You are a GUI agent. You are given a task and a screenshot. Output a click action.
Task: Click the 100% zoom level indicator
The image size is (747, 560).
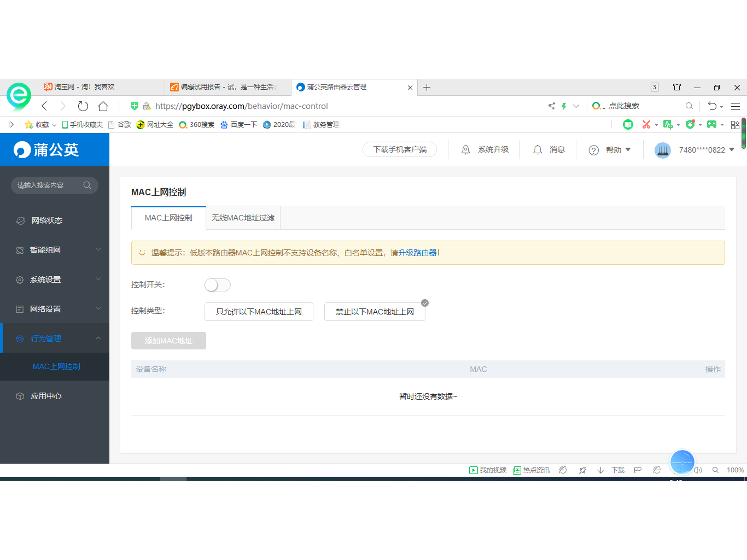coord(735,470)
